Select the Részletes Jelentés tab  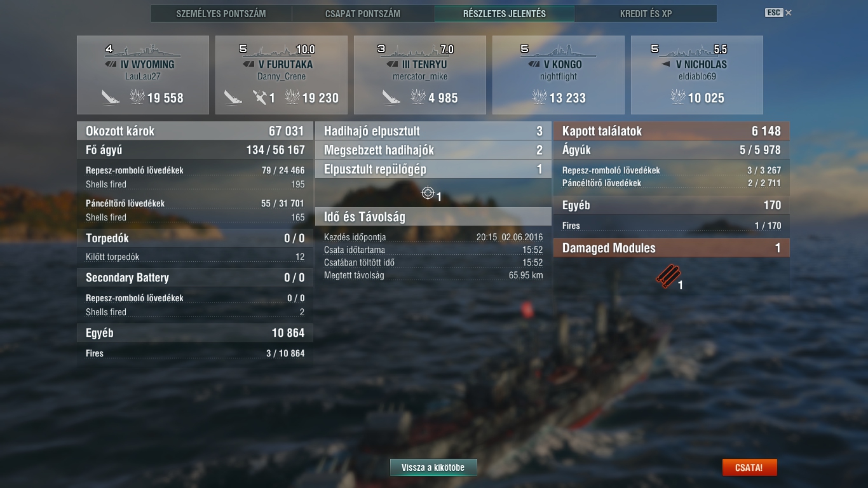point(505,13)
